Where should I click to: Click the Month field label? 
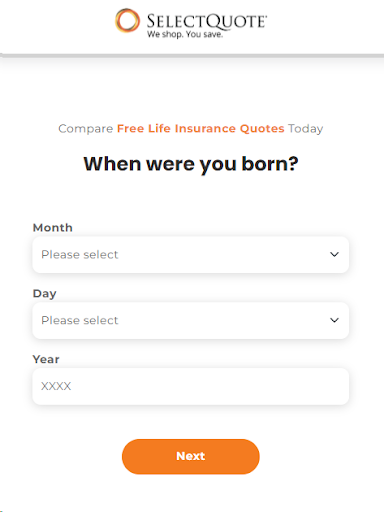point(53,228)
